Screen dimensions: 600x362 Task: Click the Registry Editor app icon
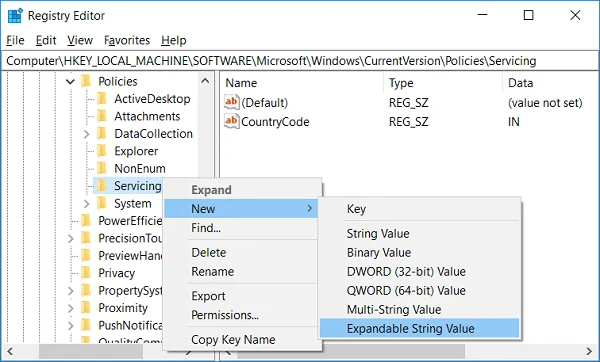[15, 16]
